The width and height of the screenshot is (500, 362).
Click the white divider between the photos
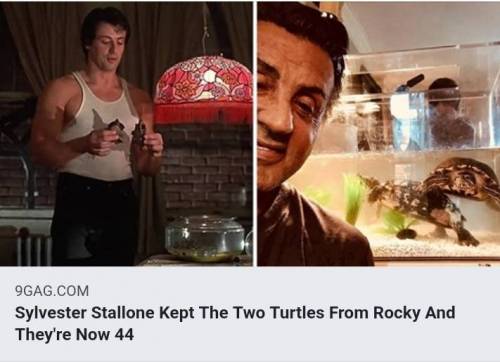pyautogui.click(x=255, y=134)
